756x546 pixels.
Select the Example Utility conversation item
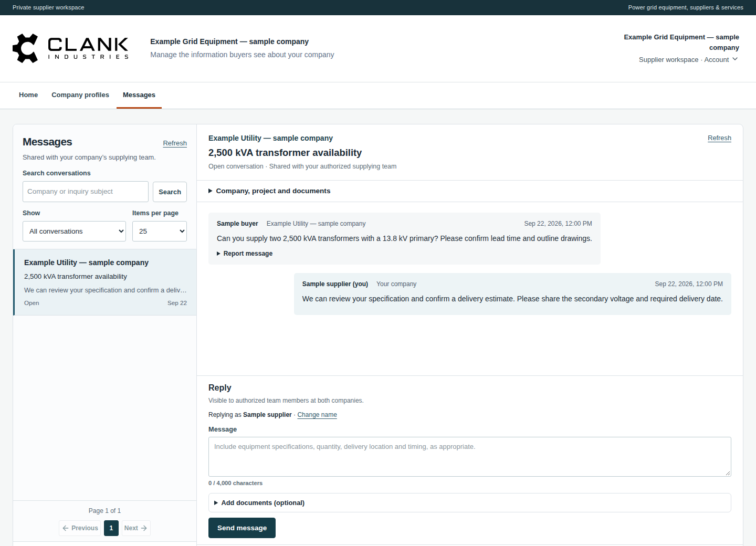105,282
